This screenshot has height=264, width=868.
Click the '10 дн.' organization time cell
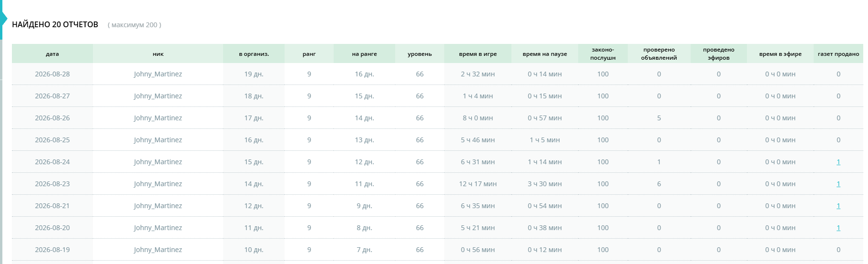coord(254,250)
